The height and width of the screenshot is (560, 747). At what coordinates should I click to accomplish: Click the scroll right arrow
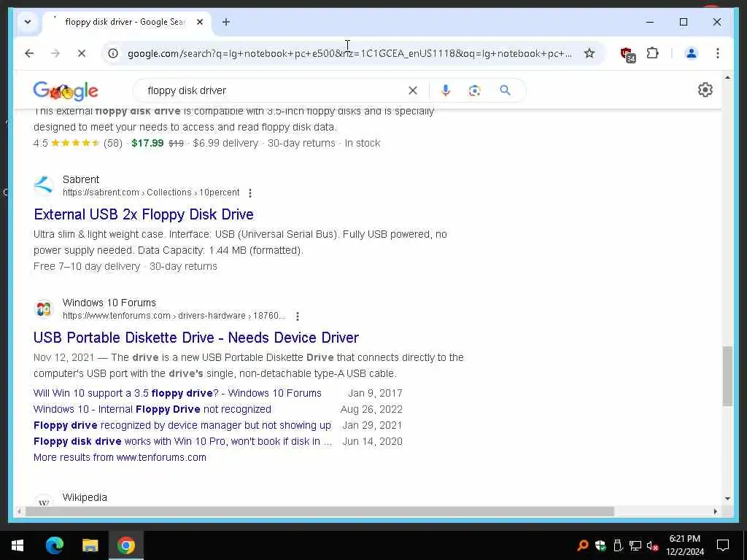pyautogui.click(x=715, y=512)
